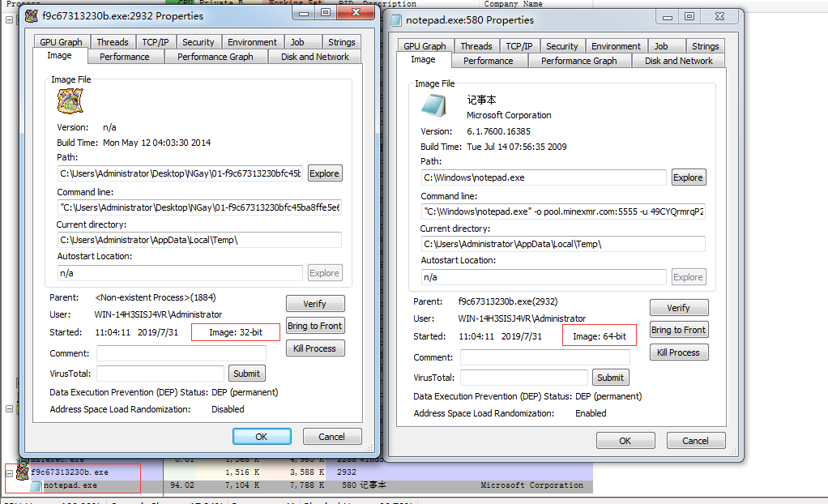Screen dimensions: 828x504
Task: Click Verify in notepad properties
Action: click(679, 308)
